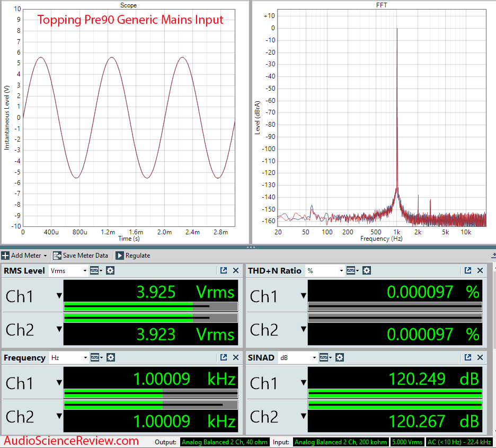This screenshot has width=496, height=448.
Task: Close the SINAD meter
Action: [x=480, y=357]
